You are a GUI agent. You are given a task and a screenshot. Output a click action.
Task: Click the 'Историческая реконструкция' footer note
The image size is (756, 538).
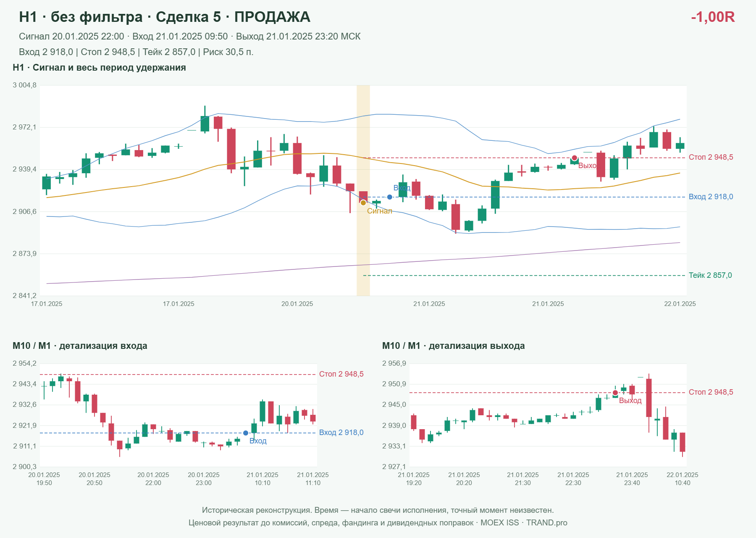point(378,510)
